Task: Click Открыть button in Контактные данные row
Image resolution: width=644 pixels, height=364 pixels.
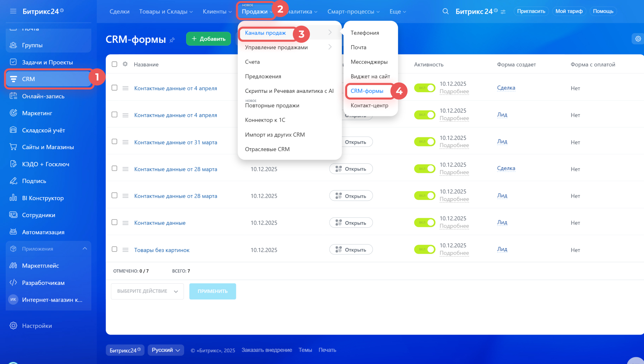Action: (351, 223)
